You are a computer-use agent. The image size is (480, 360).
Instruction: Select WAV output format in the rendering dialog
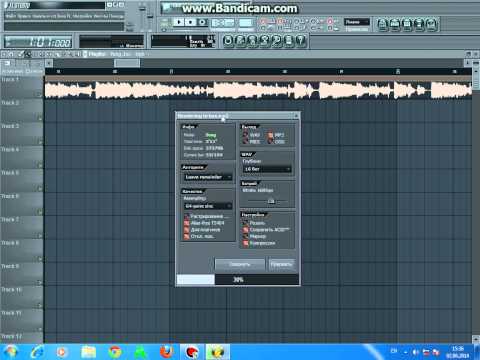coord(251,135)
